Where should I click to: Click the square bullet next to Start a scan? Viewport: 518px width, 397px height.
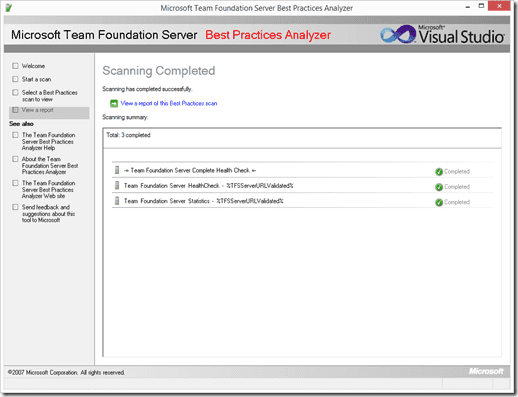(x=15, y=79)
